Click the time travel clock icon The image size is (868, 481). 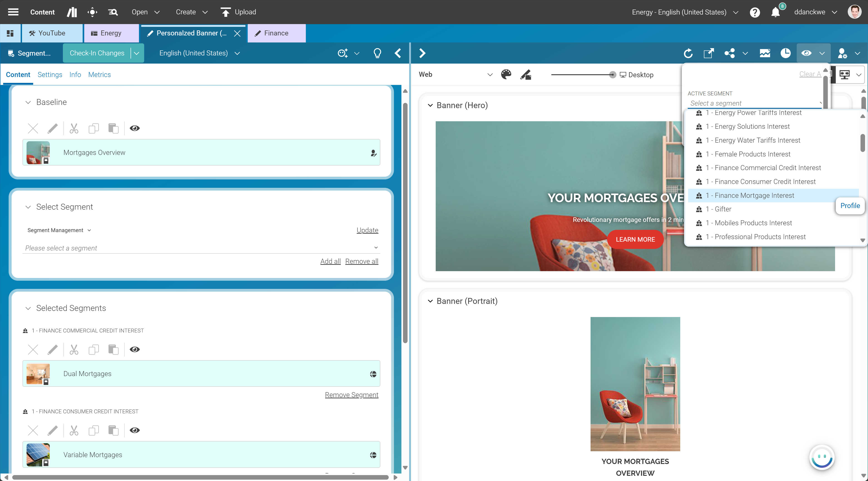coord(785,53)
